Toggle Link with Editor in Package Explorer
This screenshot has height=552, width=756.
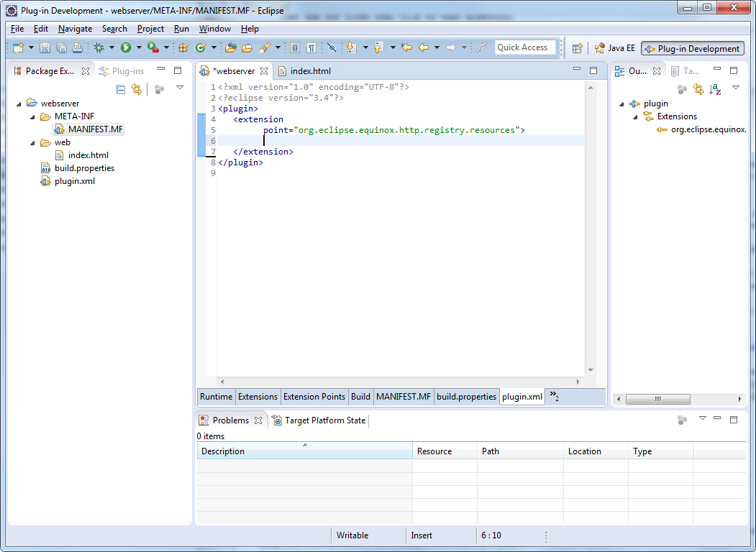[137, 89]
